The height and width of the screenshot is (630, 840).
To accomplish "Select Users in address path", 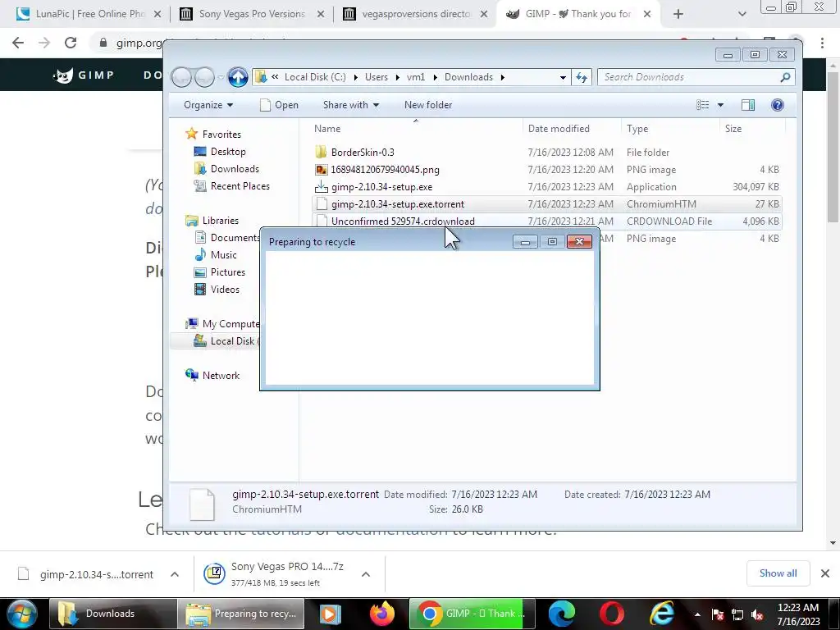I will (x=376, y=77).
